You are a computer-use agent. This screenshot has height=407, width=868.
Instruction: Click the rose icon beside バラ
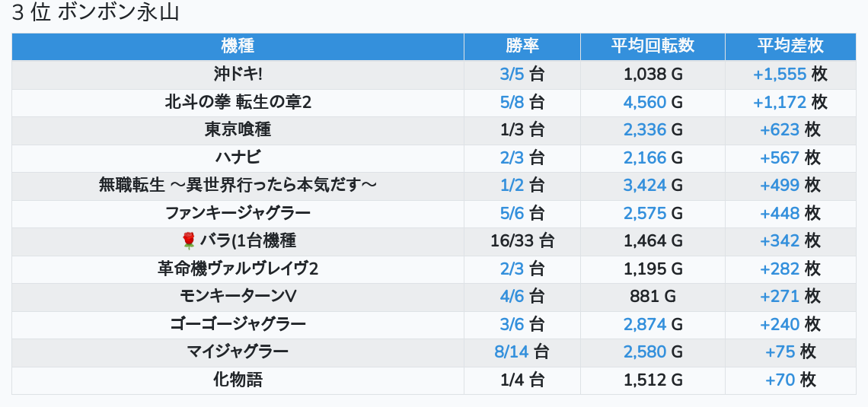pyautogui.click(x=189, y=241)
